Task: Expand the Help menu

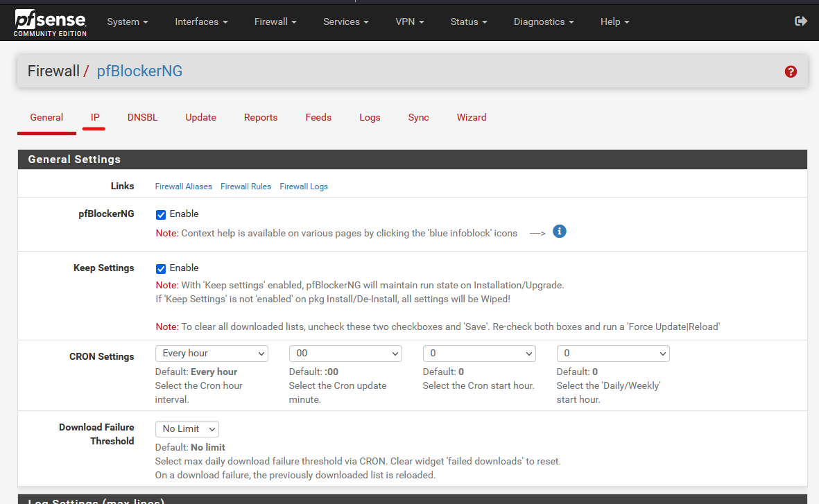Action: pos(614,21)
